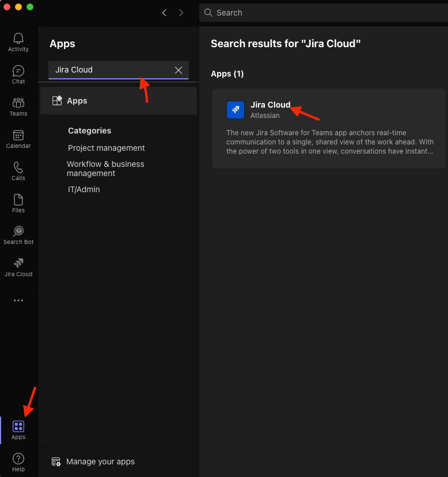Screen dimensions: 448x477
Task: Reveal more apps with the ellipsis
Action: pos(18,300)
